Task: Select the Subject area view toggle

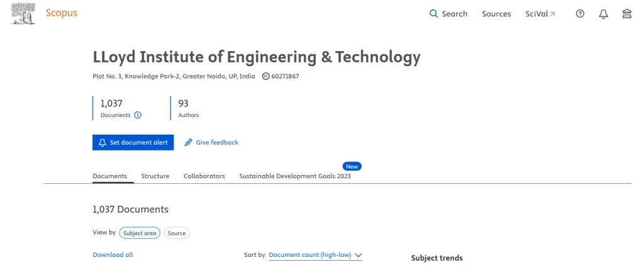Action: pyautogui.click(x=140, y=233)
